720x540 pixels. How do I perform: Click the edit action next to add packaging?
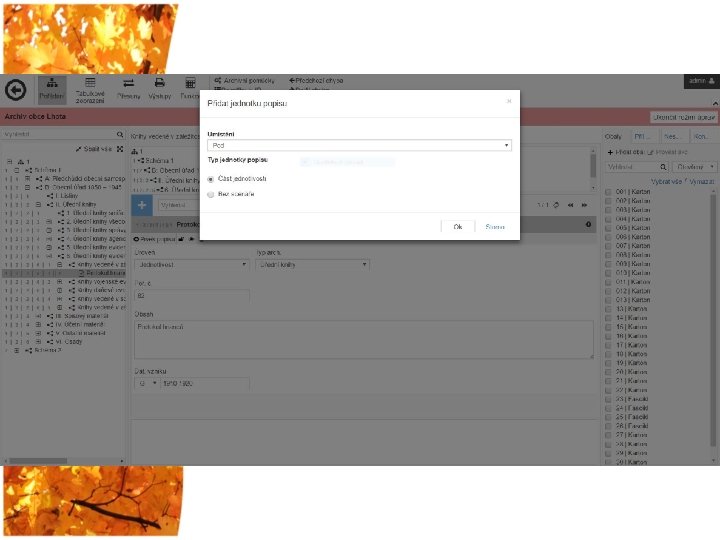tap(667, 152)
